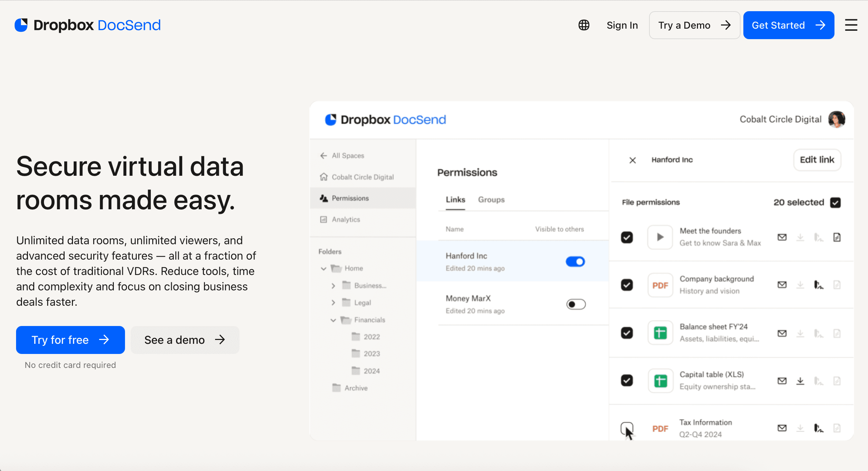Collapse the Home folder chevron
This screenshot has width=868, height=471.
tap(324, 268)
